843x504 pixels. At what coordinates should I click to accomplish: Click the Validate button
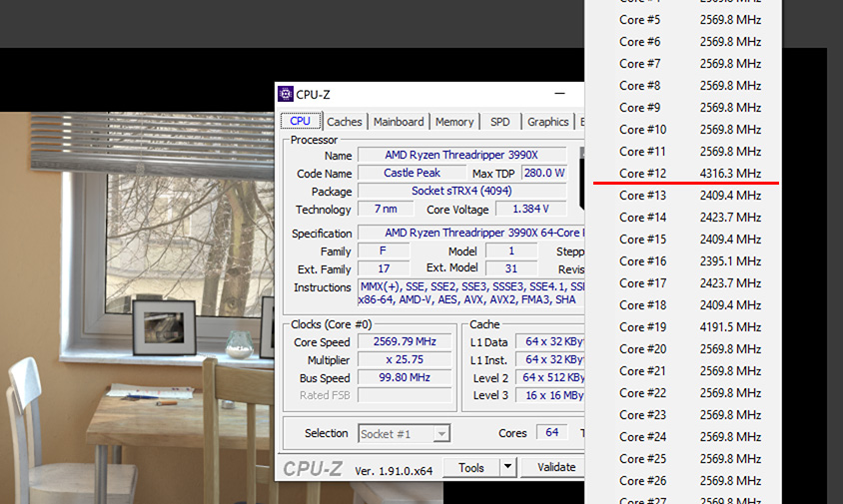point(553,467)
